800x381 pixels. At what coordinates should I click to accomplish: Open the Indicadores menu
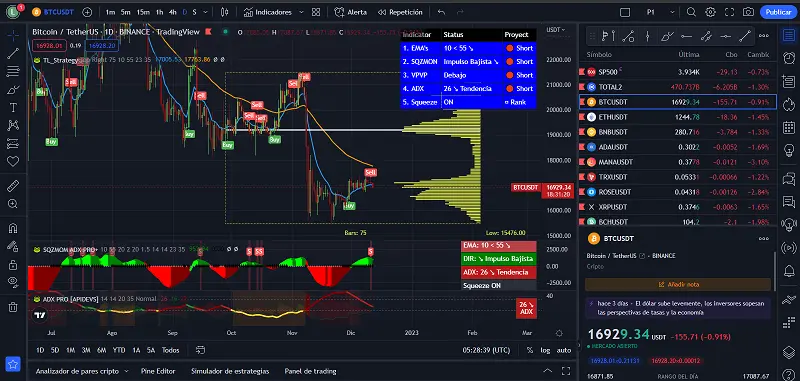pyautogui.click(x=268, y=12)
